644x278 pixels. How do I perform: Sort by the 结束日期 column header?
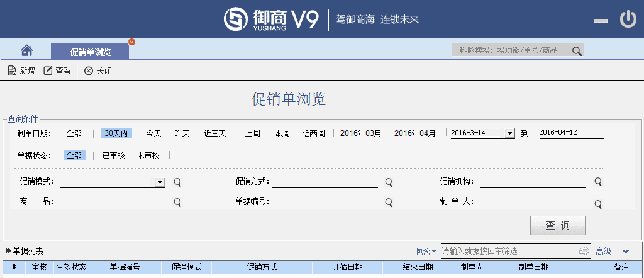coord(418,267)
